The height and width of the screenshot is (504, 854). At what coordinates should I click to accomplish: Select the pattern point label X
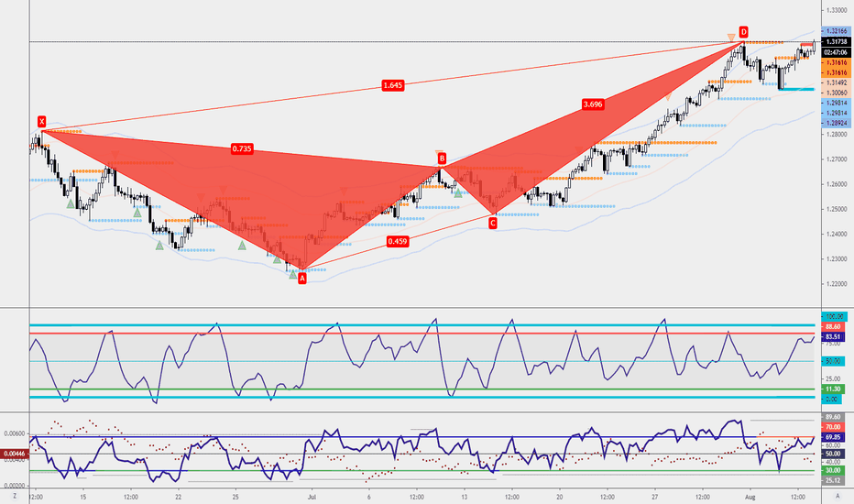(x=42, y=121)
